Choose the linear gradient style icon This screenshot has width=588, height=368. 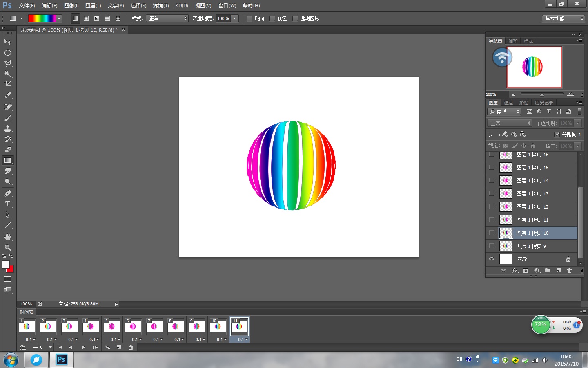(76, 18)
